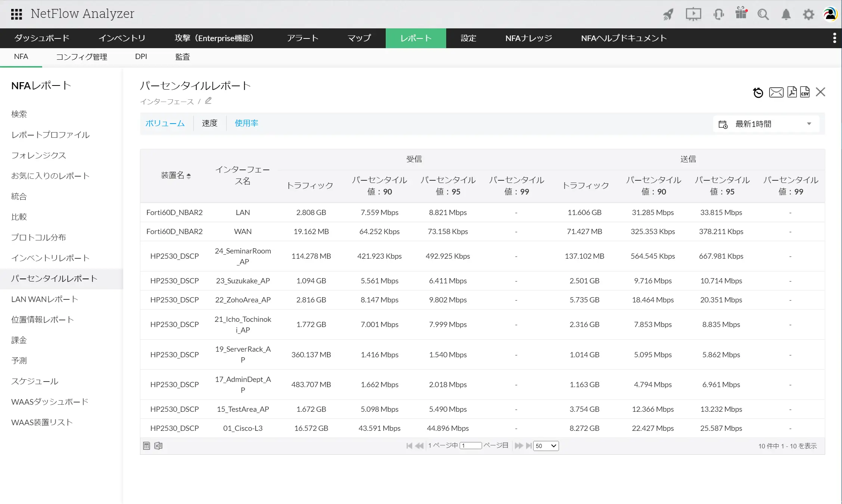Click the pencil edit icon near インターフェース
Screen dimensions: 842x504
(x=208, y=100)
